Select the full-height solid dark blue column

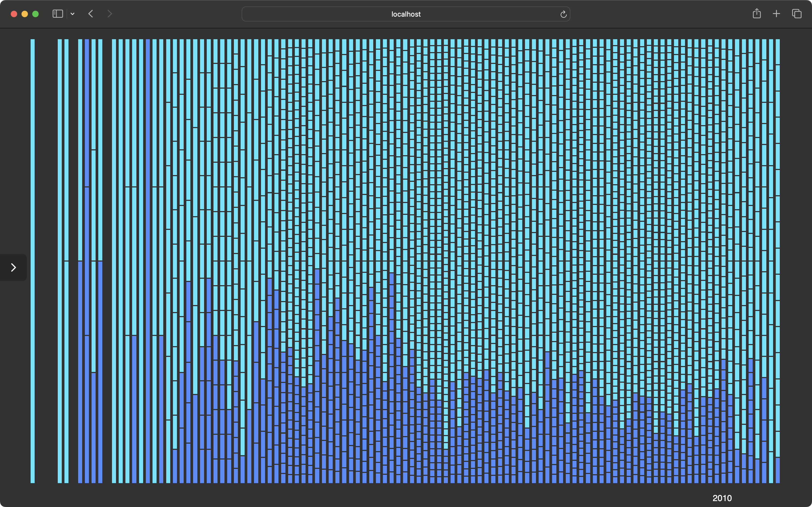pyautogui.click(x=148, y=261)
